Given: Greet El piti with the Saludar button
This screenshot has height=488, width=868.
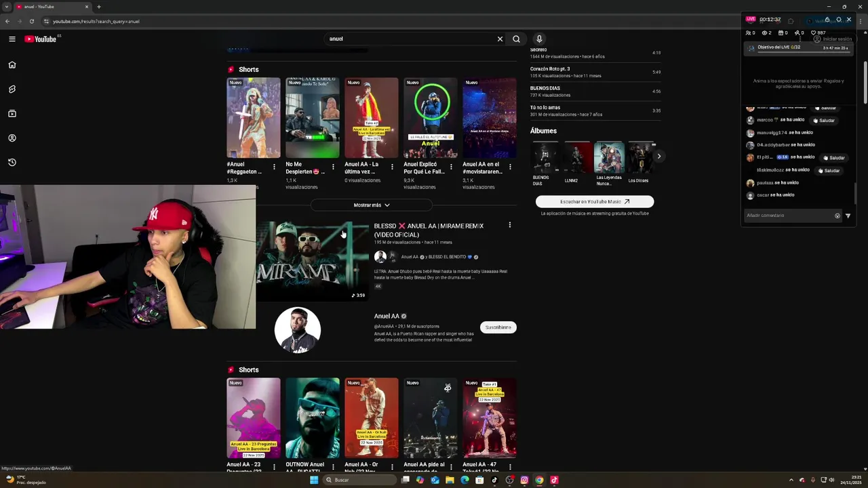Looking at the screenshot, I should coord(835,158).
